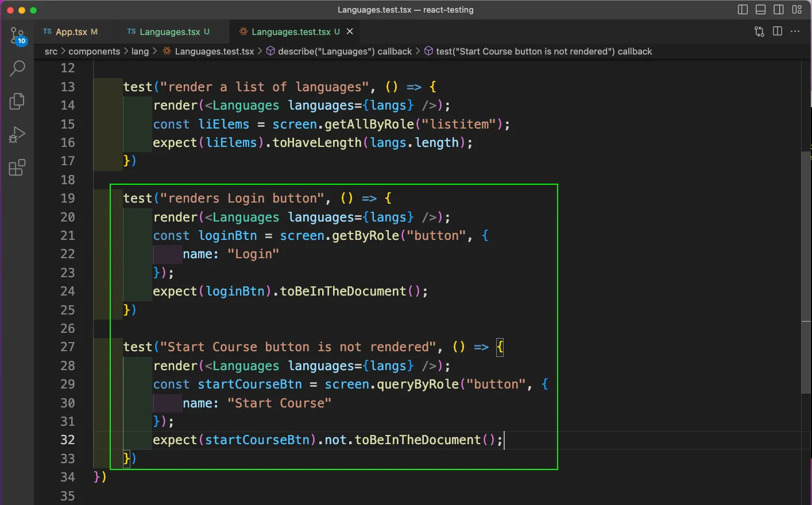Open the Search view
The width and height of the screenshot is (812, 505).
click(x=17, y=69)
